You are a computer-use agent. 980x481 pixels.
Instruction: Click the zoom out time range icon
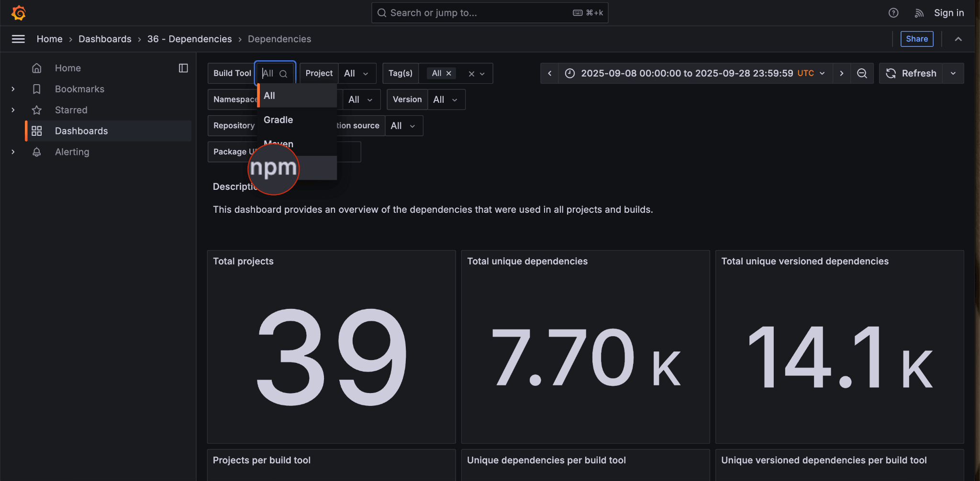pos(862,73)
